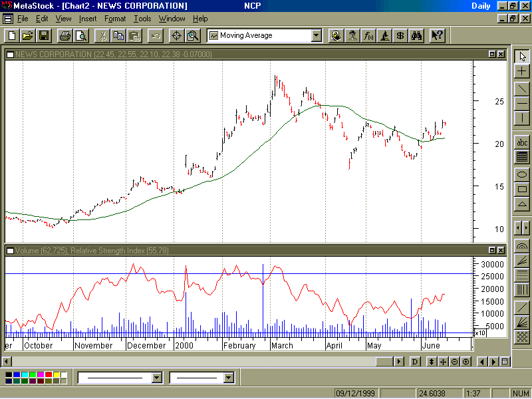Select the triangle drawing tool
Viewport: 532px width, 399px height.
[522, 204]
